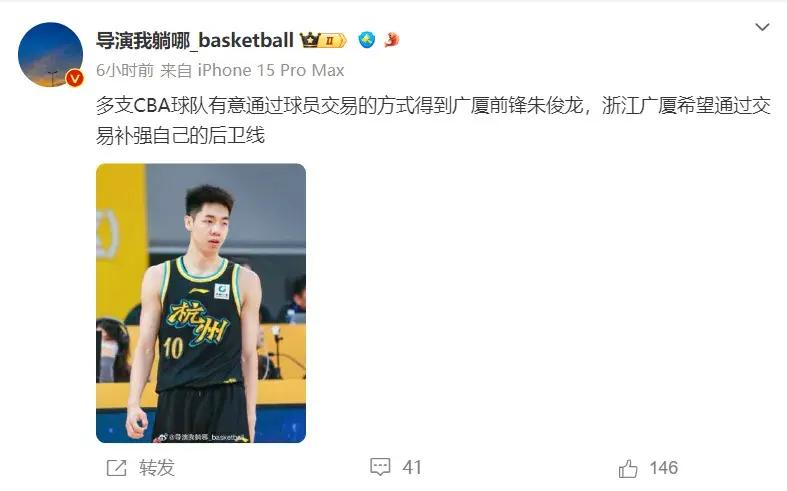787x491 pixels.
Task: Open the basketball player photo
Action: (x=201, y=303)
